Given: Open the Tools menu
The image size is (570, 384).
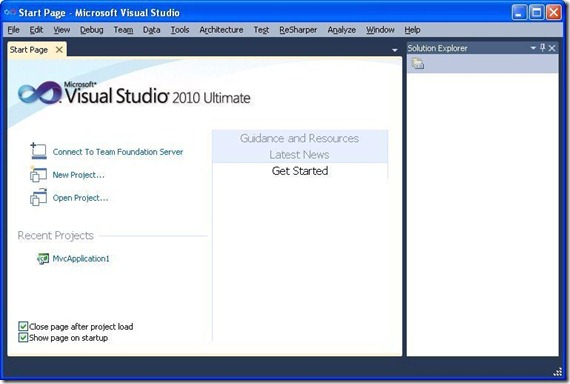Looking at the screenshot, I should [x=180, y=30].
